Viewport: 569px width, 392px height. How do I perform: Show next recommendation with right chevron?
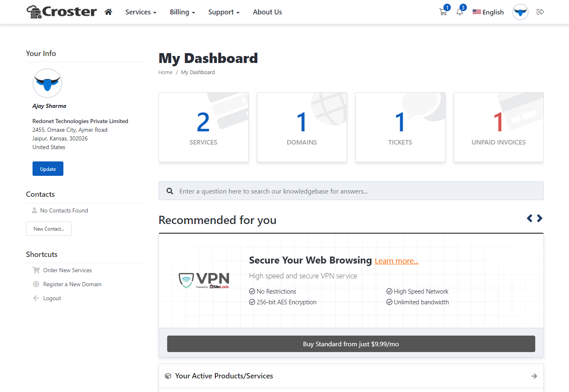(539, 218)
